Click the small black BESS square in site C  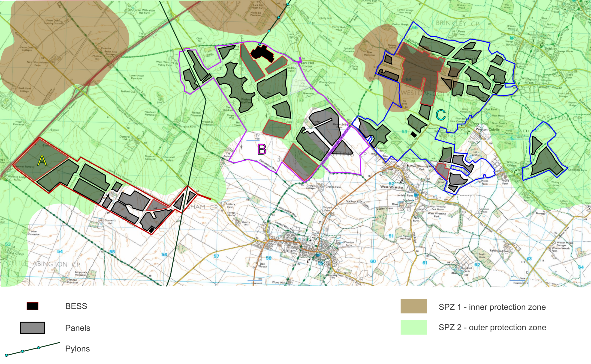(413, 134)
